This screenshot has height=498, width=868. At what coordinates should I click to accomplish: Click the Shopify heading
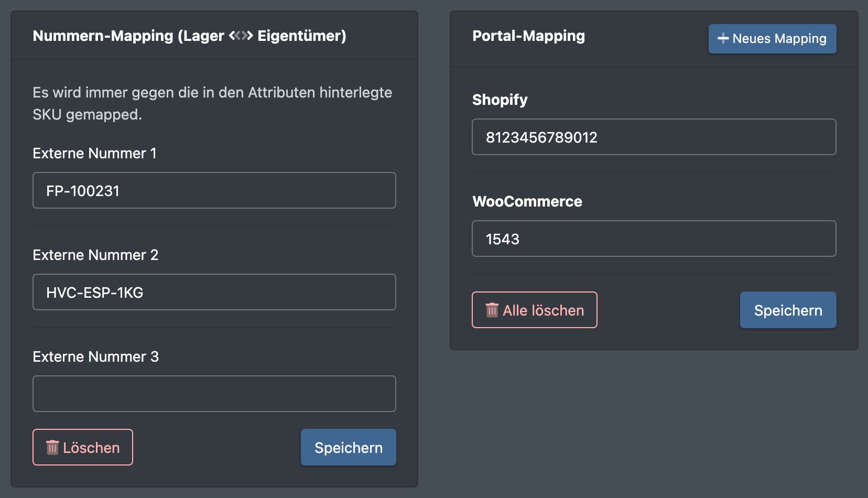tap(500, 100)
